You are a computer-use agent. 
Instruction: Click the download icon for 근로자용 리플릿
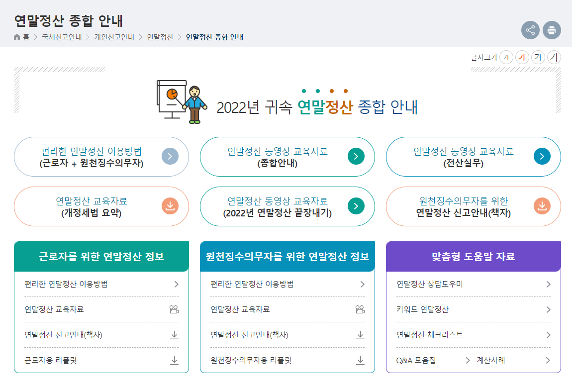(174, 360)
